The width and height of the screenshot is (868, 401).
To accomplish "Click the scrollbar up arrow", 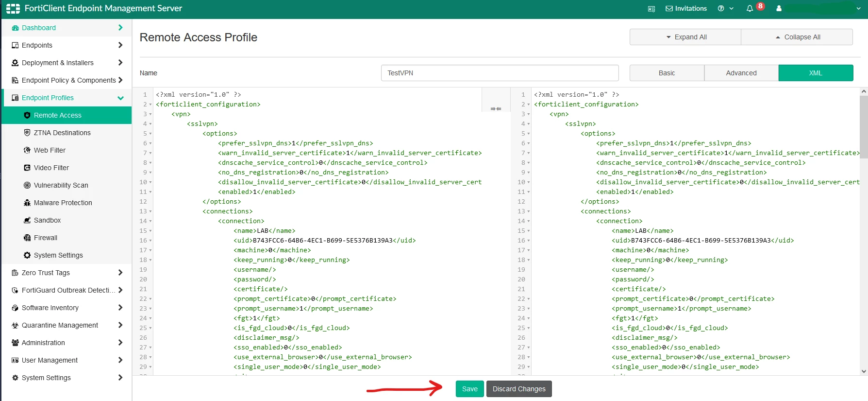I will click(x=864, y=91).
